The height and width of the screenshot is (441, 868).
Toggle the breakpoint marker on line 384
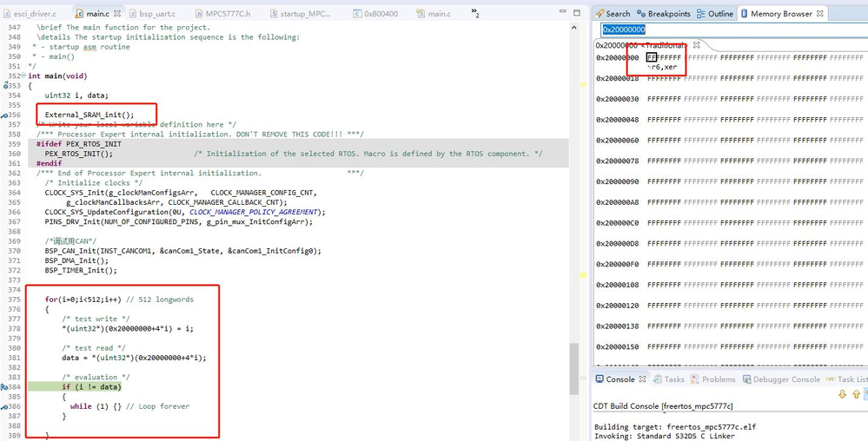3,387
